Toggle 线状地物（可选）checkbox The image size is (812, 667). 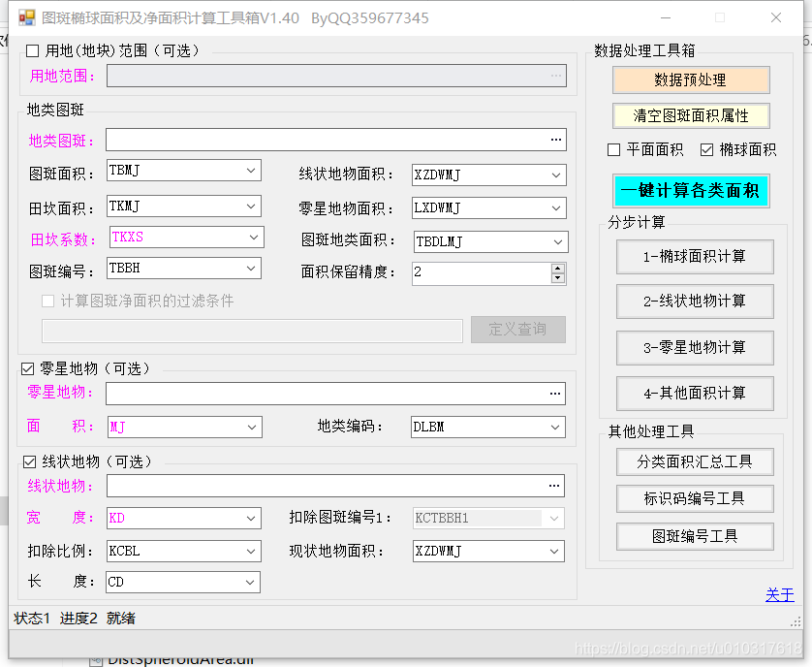[x=29, y=461]
